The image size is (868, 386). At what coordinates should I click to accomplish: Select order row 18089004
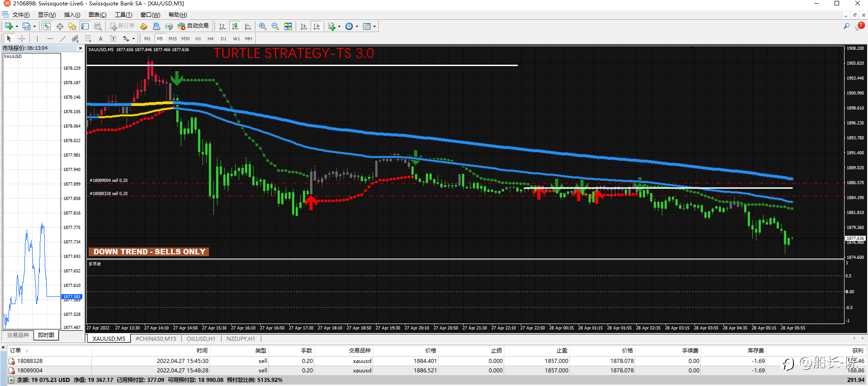click(436, 370)
